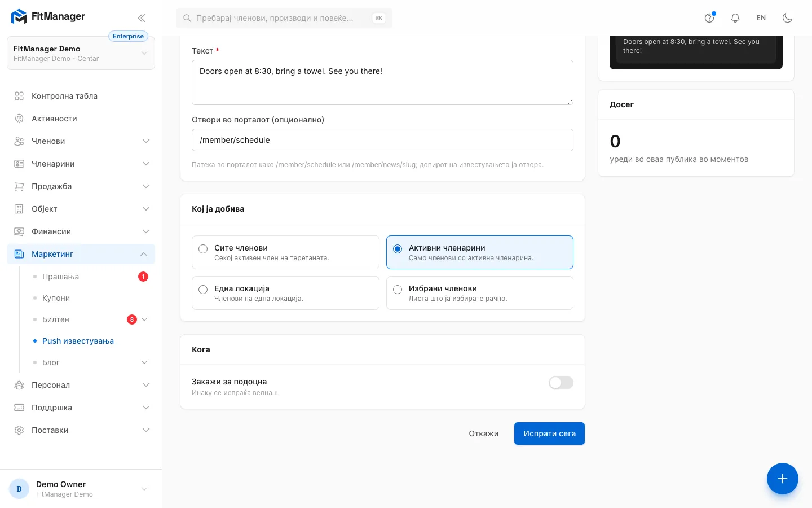Click the FitManager logo icon
This screenshot has height=508, width=812.
pyautogui.click(x=19, y=17)
